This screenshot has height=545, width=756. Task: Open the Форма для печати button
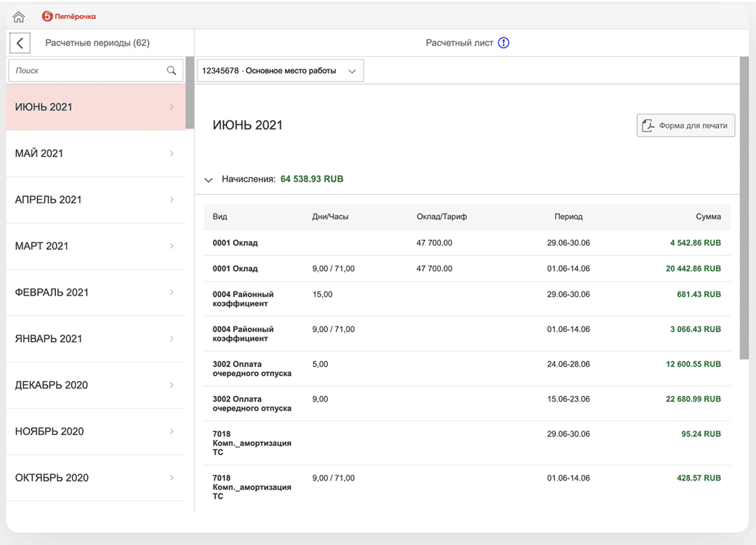[x=685, y=125]
